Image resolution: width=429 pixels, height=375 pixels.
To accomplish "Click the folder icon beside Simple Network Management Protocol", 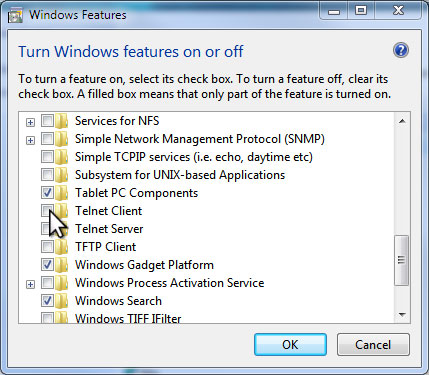I will pos(61,139).
